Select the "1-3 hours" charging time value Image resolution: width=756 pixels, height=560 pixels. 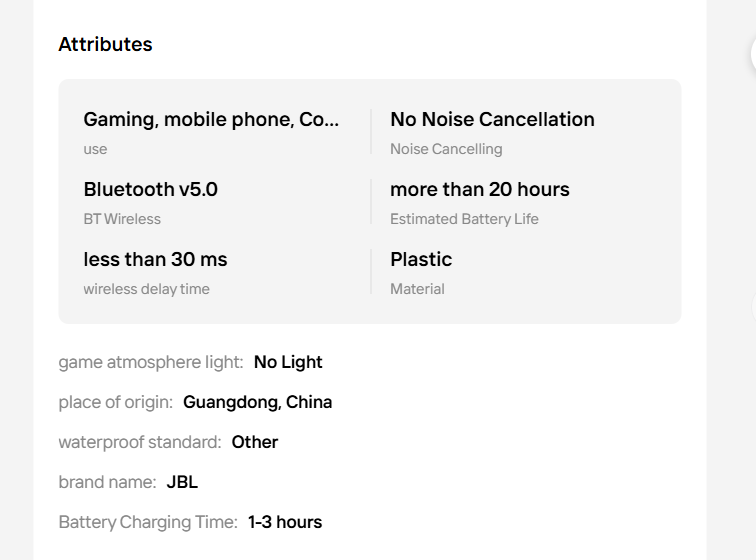tap(285, 522)
